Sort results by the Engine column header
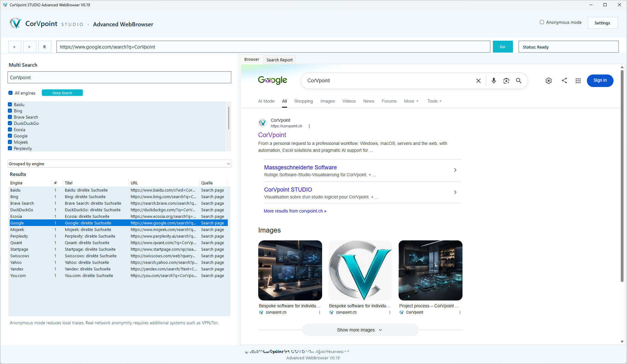This screenshot has height=364, width=627. point(30,183)
